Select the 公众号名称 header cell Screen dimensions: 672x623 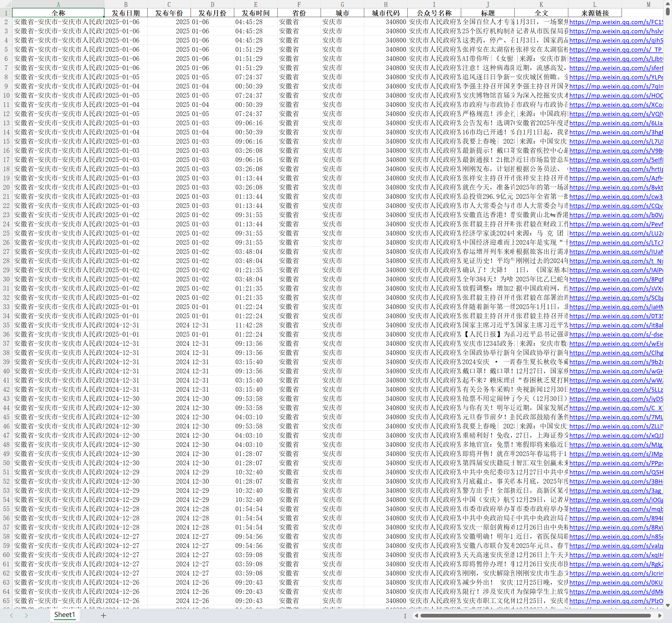click(x=434, y=13)
